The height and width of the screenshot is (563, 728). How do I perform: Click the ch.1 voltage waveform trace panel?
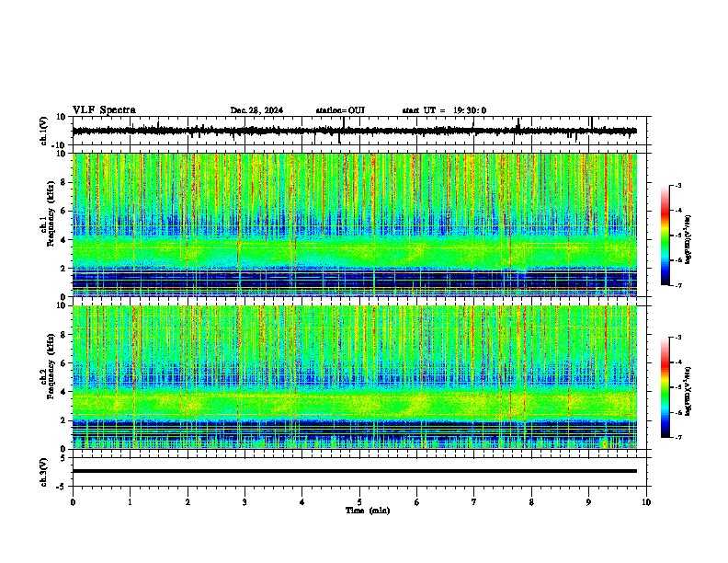click(x=361, y=131)
